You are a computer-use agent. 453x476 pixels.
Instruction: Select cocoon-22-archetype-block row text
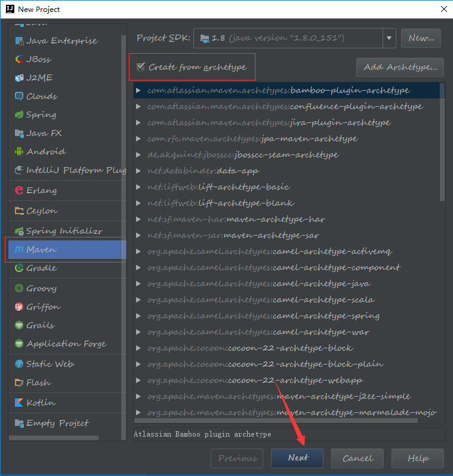(250, 348)
